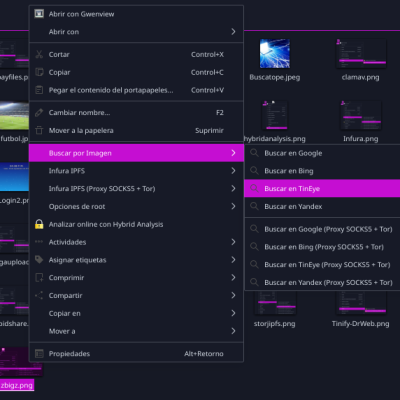The image size is (400, 400).
Task: Click magnifier icon of Yandex Proxy SOCKS5 entry
Action: 254,282
